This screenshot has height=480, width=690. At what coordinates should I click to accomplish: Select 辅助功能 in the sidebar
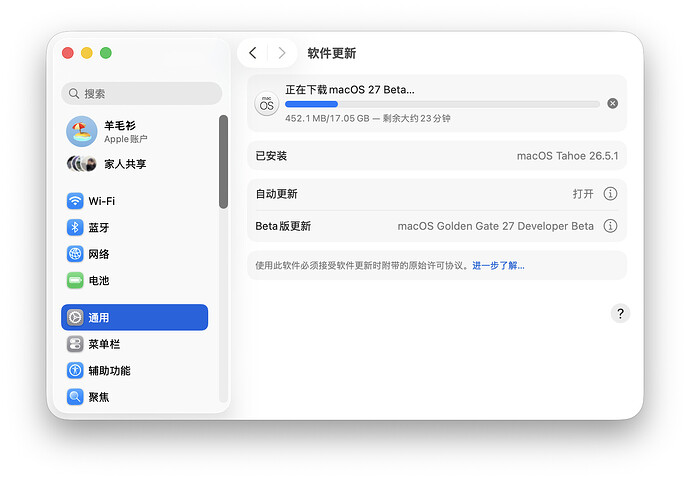tap(135, 370)
